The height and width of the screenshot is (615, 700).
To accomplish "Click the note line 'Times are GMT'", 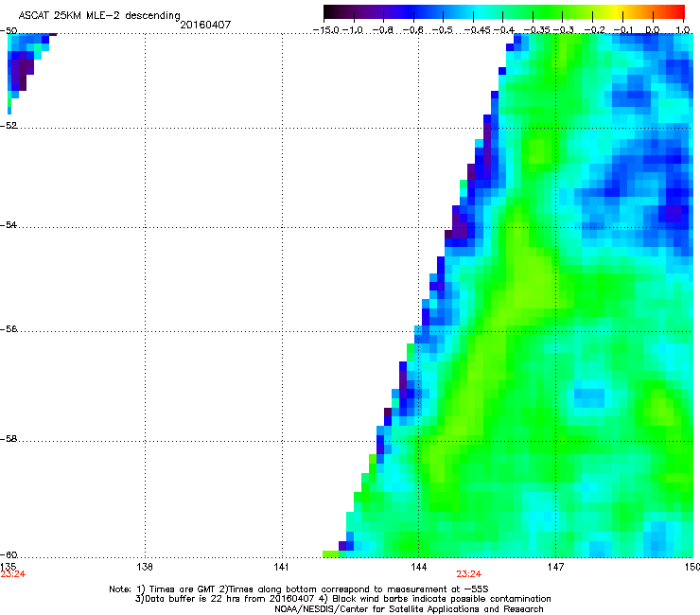I will click(x=299, y=589).
